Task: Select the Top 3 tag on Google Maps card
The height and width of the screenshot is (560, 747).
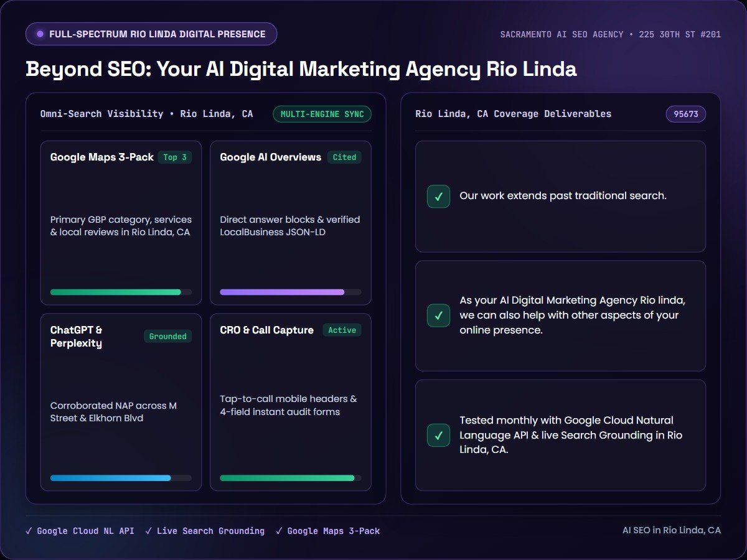Action: 175,157
